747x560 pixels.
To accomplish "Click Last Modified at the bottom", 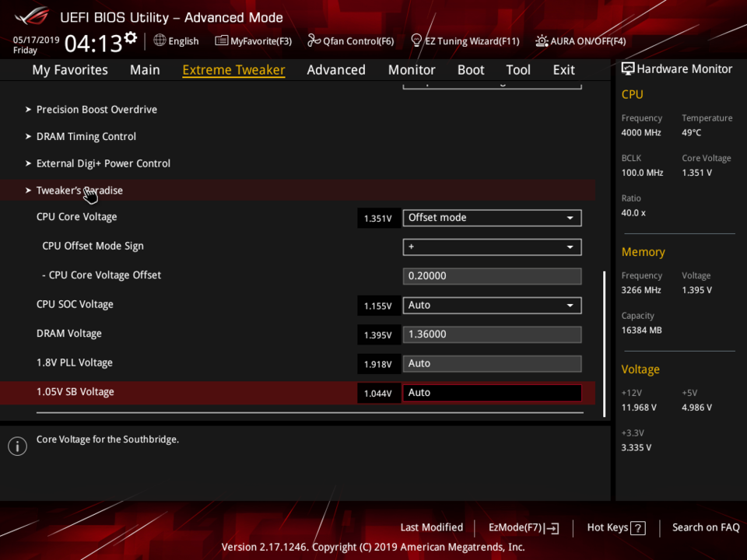I will tap(432, 527).
